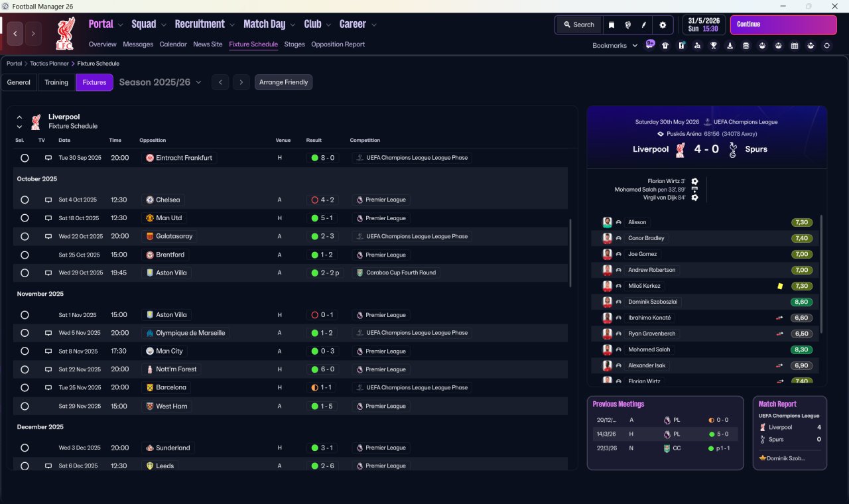Click Dominik Szoboszlai's 8,60 rating badge

(801, 302)
